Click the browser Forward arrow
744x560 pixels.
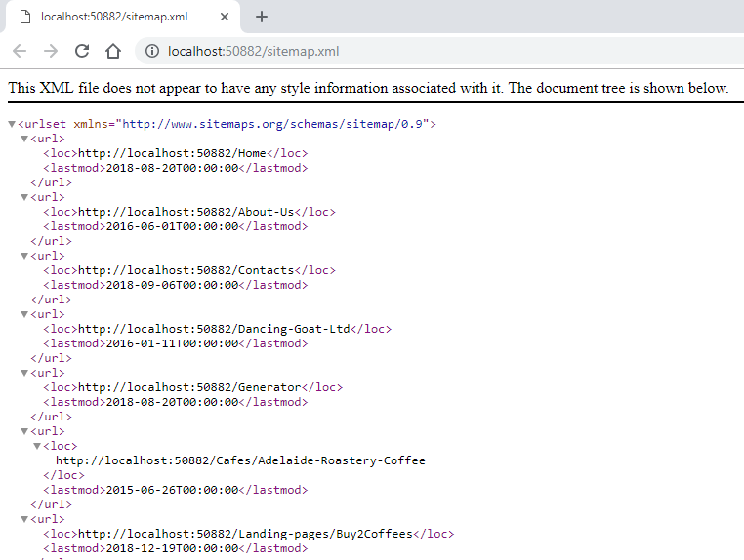[51, 51]
